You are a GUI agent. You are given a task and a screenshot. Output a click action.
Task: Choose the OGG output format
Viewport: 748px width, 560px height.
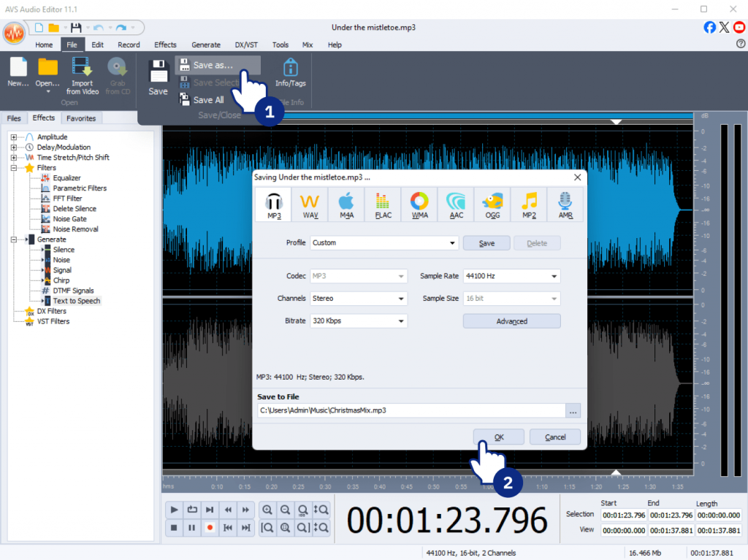[492, 204]
